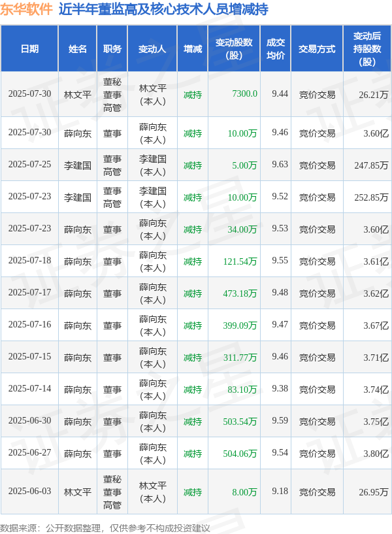Viewport: 392px width, 534px height.
Task: Click the 2025-07-16 date cell
Action: pyautogui.click(x=29, y=325)
